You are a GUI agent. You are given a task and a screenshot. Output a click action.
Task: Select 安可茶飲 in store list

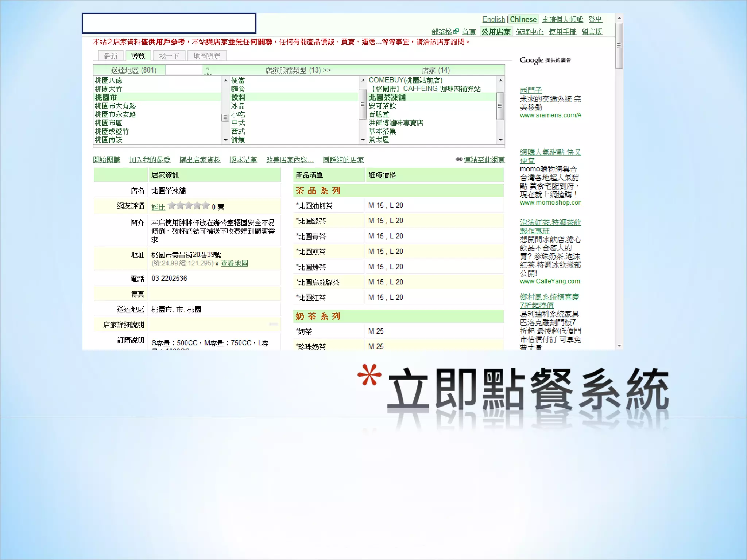(x=382, y=106)
